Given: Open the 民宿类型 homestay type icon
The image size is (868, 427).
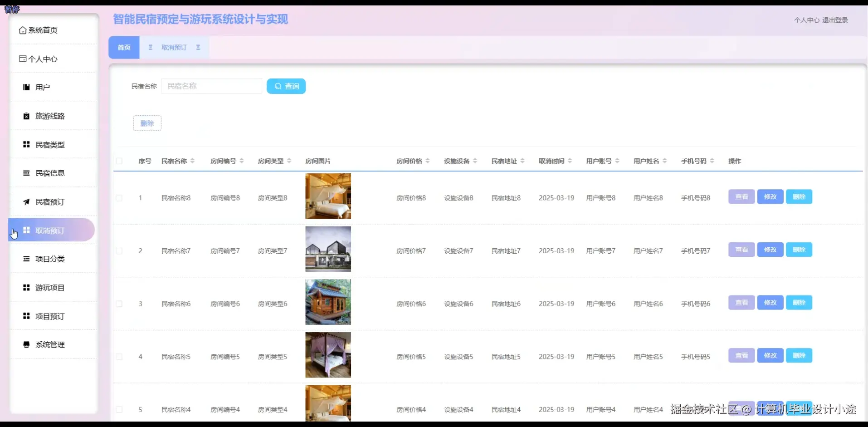Looking at the screenshot, I should pos(26,144).
